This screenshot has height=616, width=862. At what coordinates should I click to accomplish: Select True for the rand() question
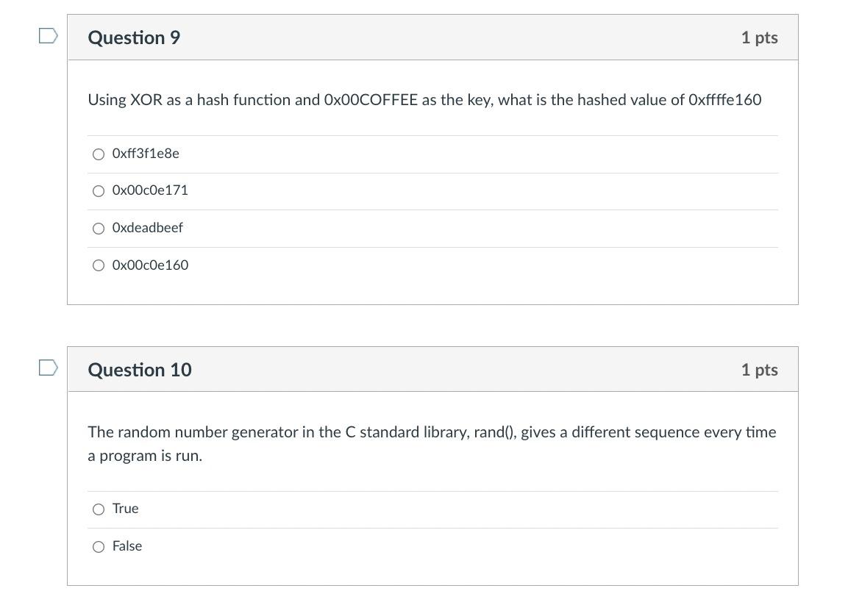click(99, 509)
